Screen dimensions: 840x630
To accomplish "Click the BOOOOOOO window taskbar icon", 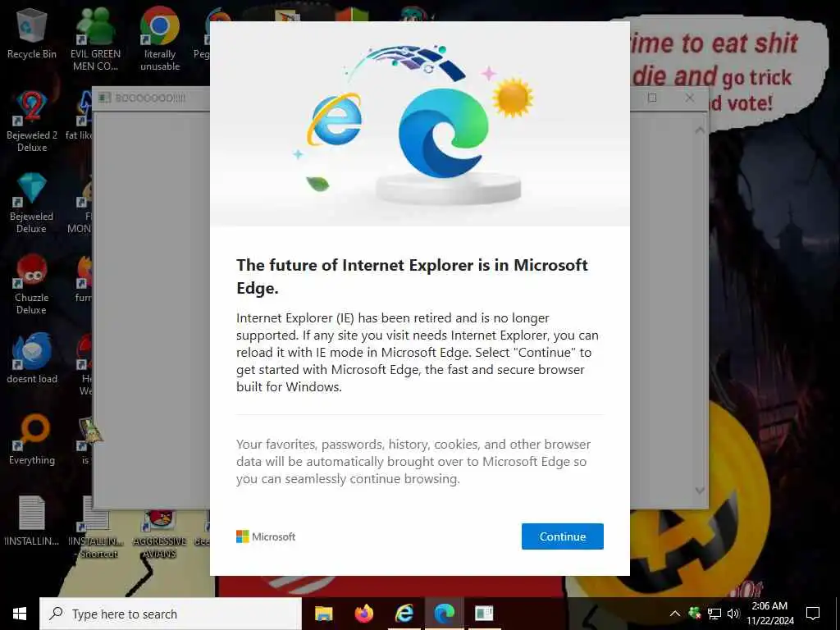I will [484, 614].
